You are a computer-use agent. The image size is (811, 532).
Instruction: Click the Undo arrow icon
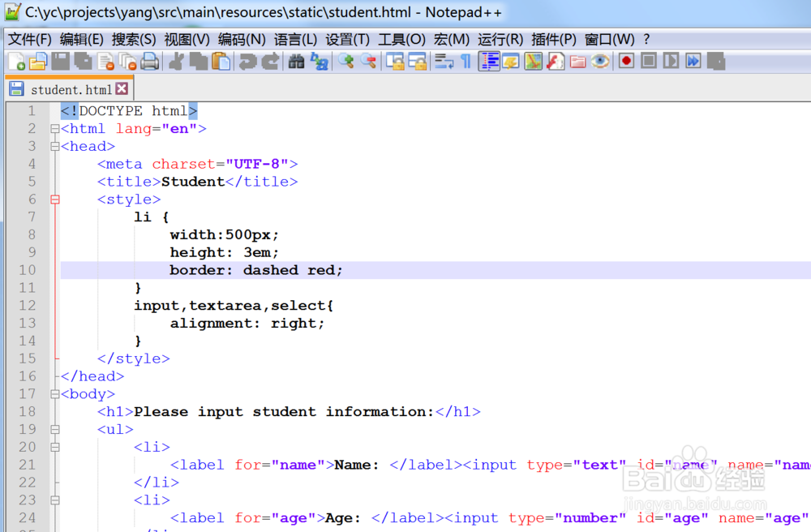pyautogui.click(x=247, y=62)
